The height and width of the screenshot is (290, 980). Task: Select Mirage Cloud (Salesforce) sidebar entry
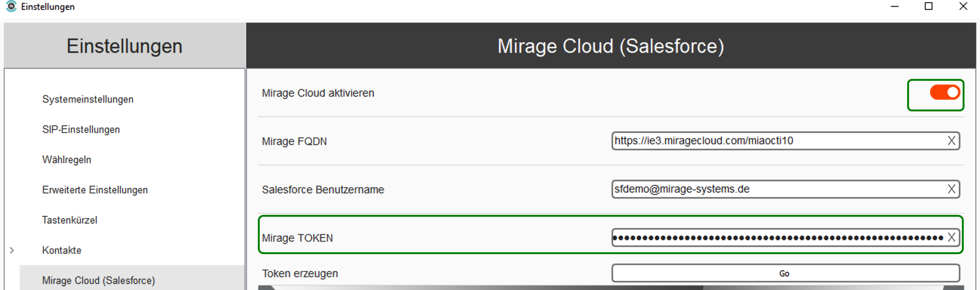click(x=99, y=281)
